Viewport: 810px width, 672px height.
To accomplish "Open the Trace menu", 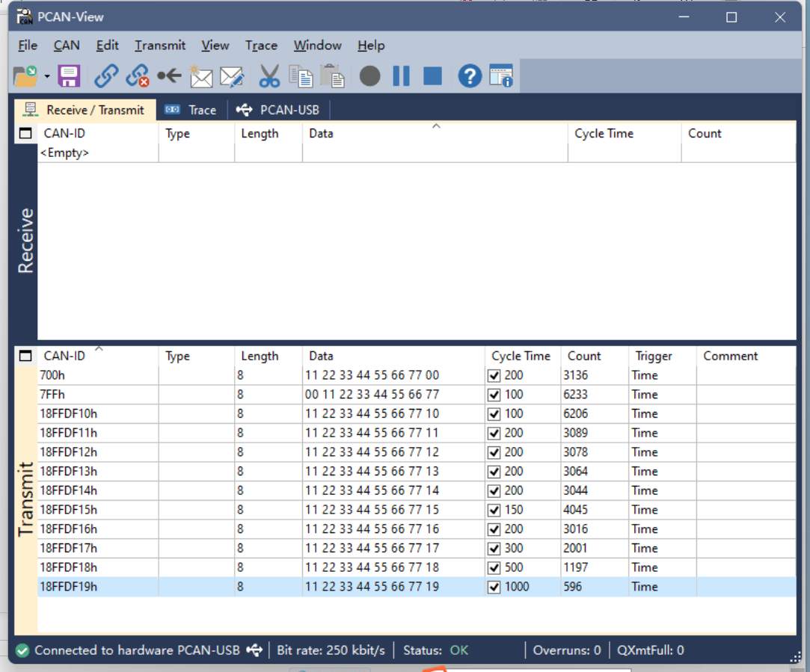I will pyautogui.click(x=261, y=46).
